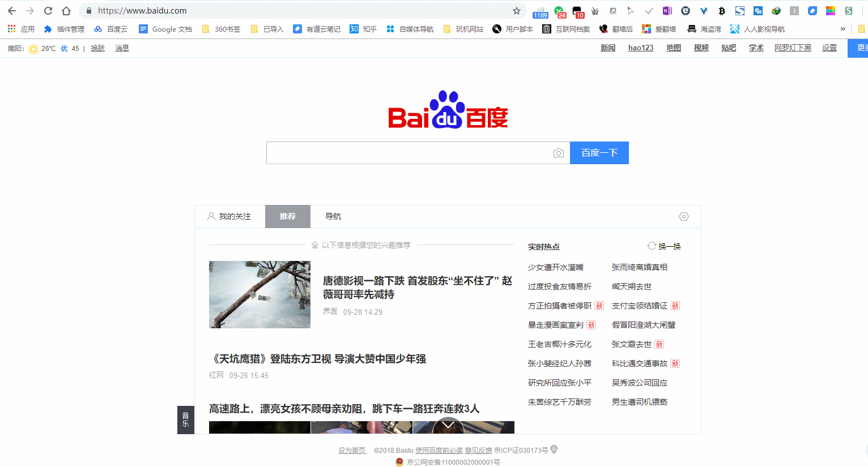
Task: Click the grey checkmark extension icon
Action: pyautogui.click(x=649, y=11)
